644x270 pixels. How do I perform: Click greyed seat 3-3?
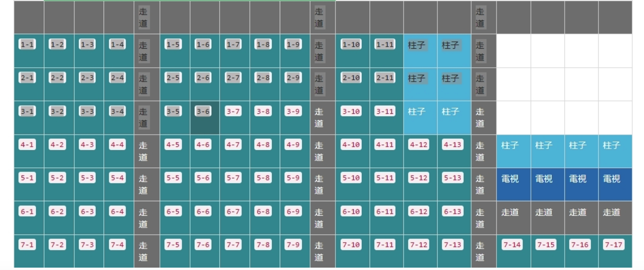pyautogui.click(x=87, y=111)
